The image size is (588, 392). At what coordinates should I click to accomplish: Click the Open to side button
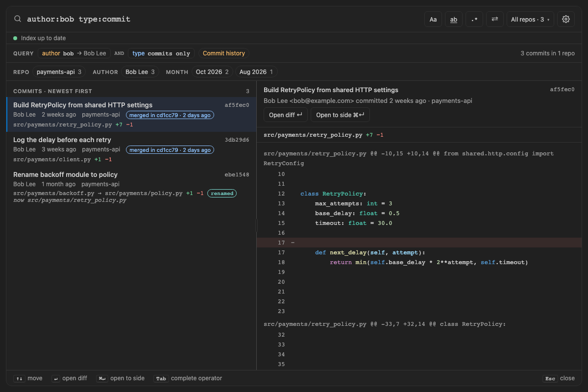tap(340, 115)
